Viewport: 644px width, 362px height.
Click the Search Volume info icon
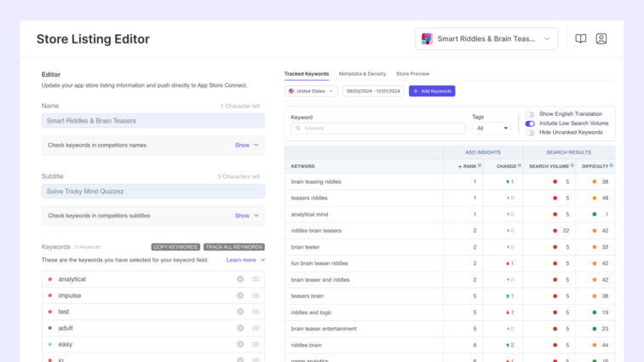pyautogui.click(x=572, y=165)
